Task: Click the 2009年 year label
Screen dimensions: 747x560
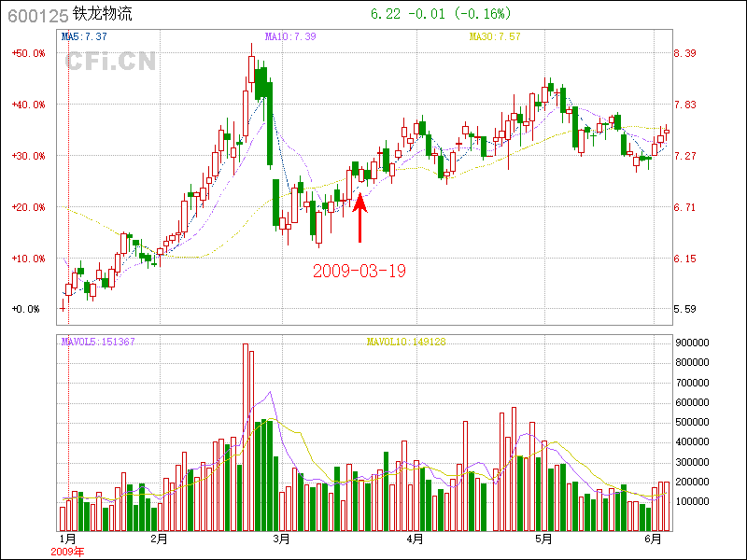Action: (67, 552)
